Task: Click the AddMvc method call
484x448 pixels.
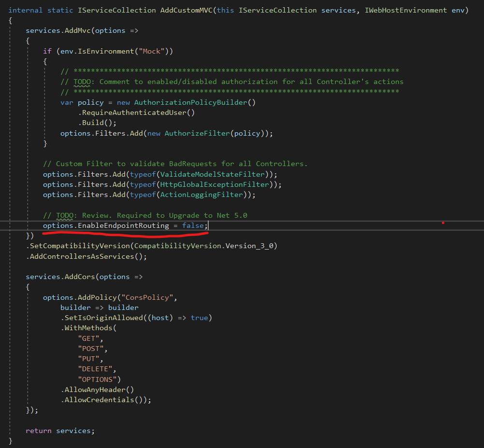Action: coord(79,30)
